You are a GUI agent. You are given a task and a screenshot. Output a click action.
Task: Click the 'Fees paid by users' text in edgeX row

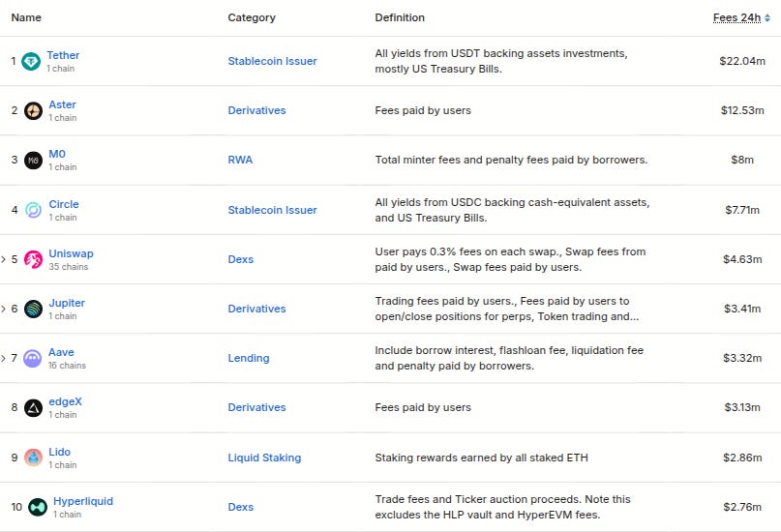423,407
